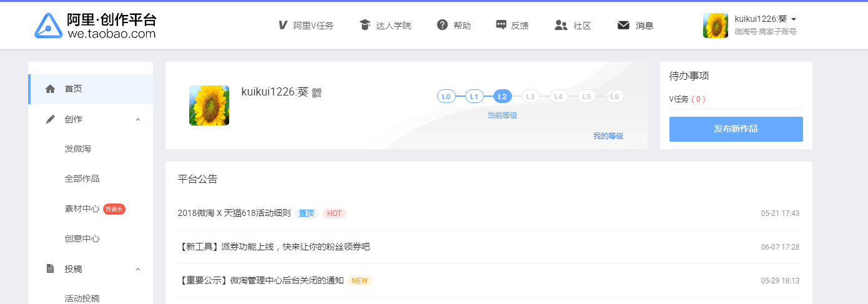
Task: Select 首页 in the sidebar
Action: click(91, 89)
